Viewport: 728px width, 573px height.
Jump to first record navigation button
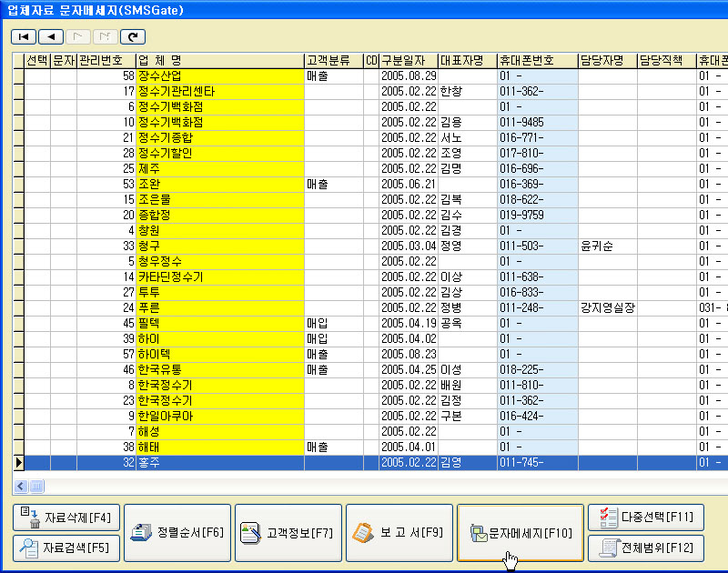click(24, 36)
